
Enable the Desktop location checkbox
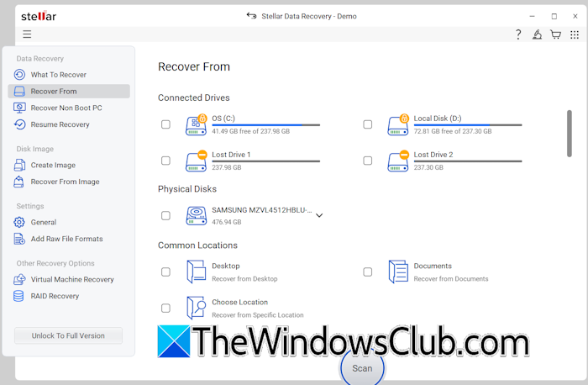[165, 272]
